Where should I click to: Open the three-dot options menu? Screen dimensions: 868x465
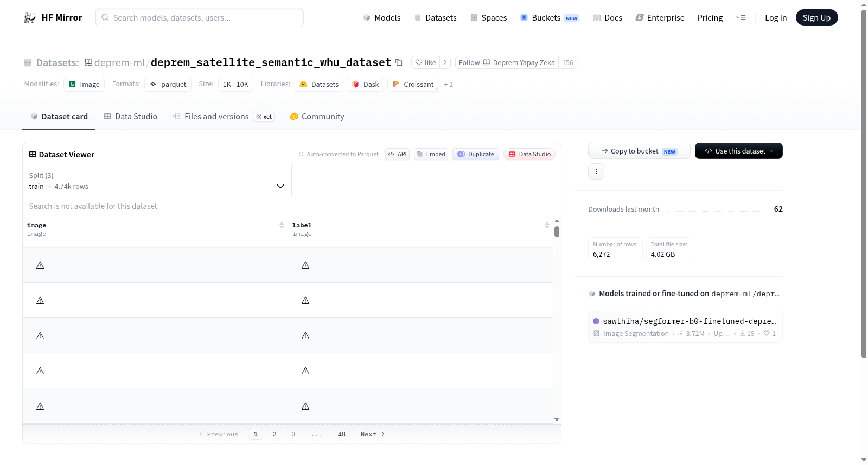click(x=596, y=171)
